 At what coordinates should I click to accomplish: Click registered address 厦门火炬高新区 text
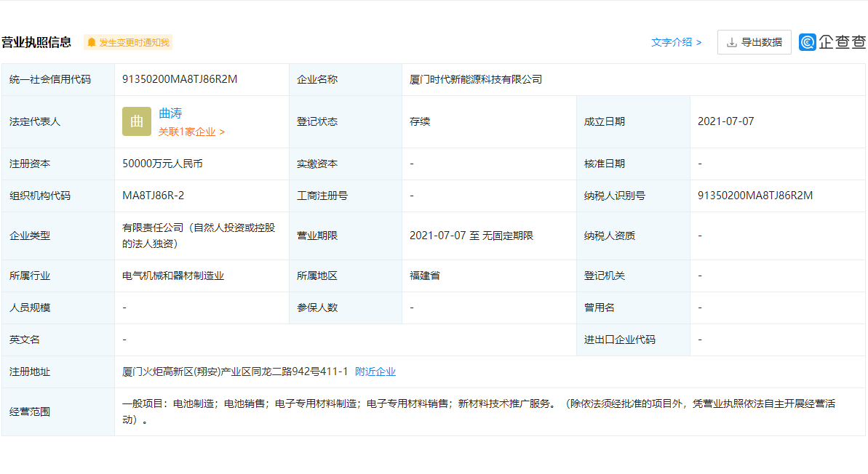pos(235,371)
